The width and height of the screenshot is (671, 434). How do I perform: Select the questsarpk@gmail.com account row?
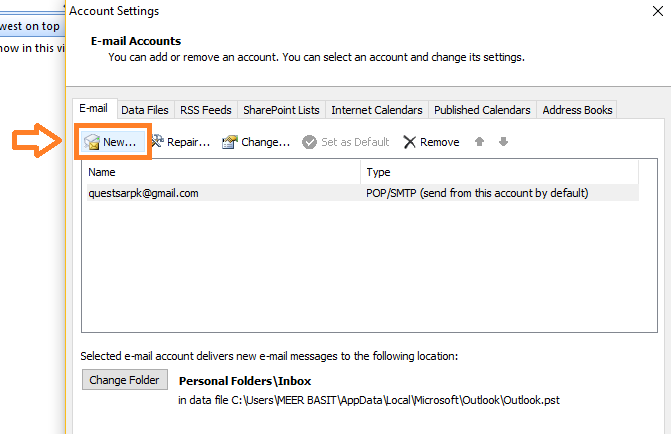pos(143,193)
